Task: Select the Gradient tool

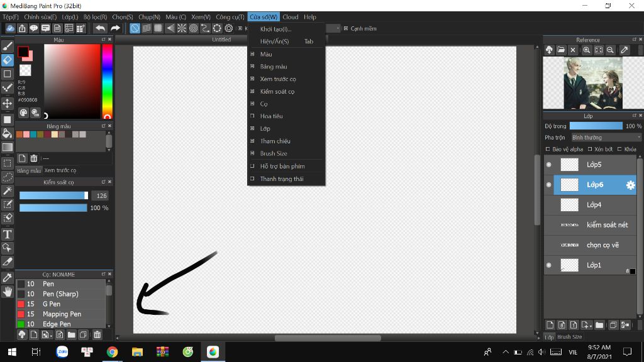Action: pyautogui.click(x=8, y=147)
